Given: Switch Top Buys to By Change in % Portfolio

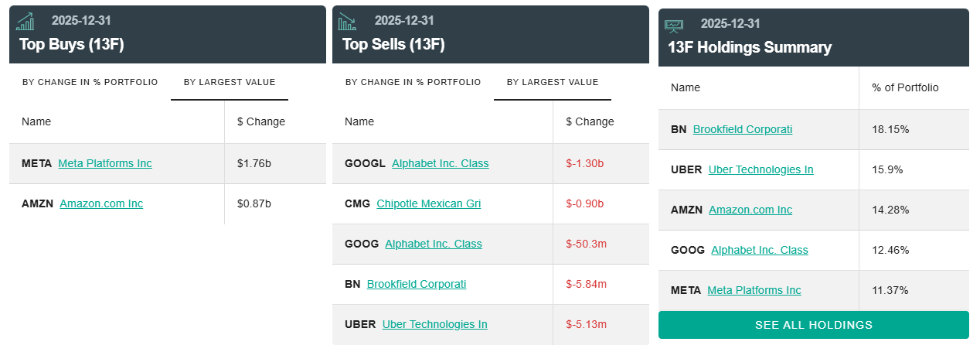Looking at the screenshot, I should pyautogui.click(x=90, y=82).
